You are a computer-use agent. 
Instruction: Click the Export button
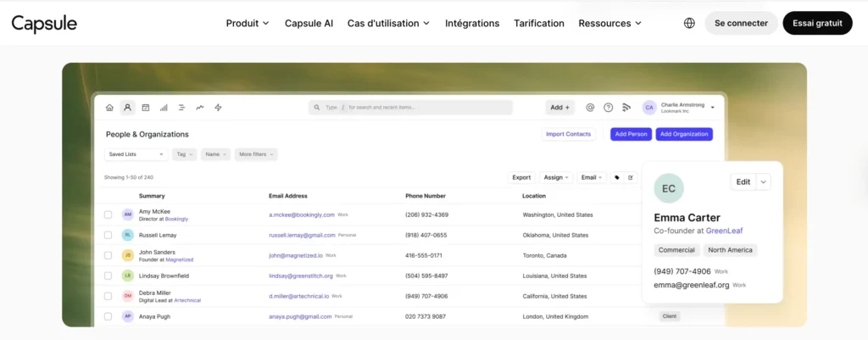click(521, 177)
